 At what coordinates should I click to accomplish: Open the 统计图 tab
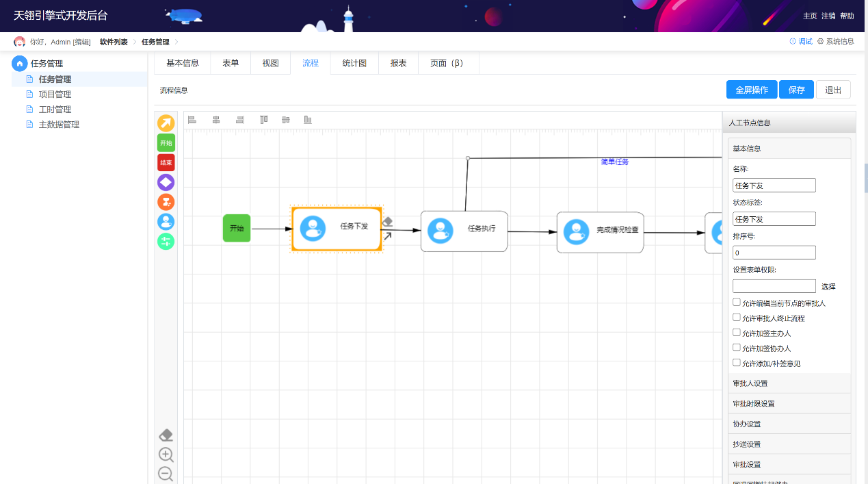pyautogui.click(x=354, y=63)
